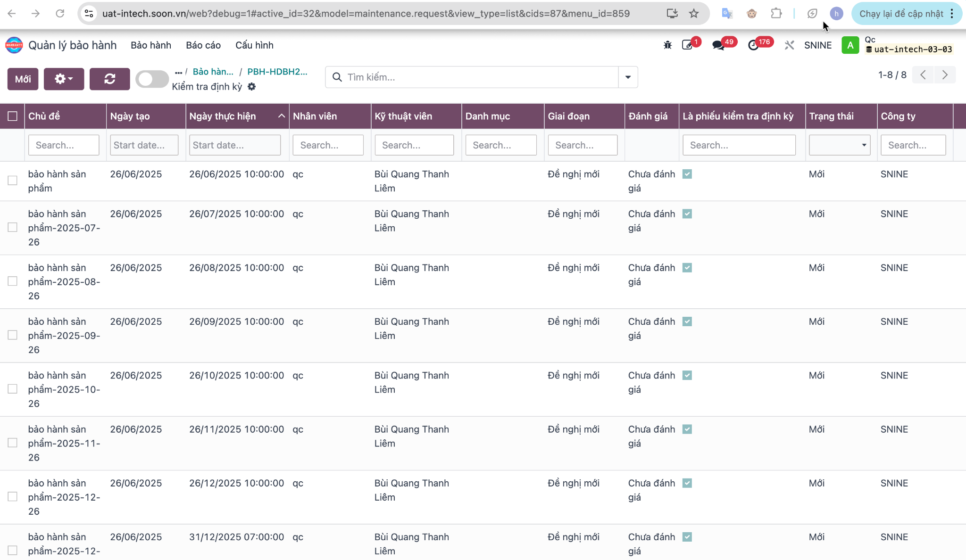Screen dimensions: 966x560
Task: Click the Kỹ thuật viên filter search field
Action: point(414,145)
